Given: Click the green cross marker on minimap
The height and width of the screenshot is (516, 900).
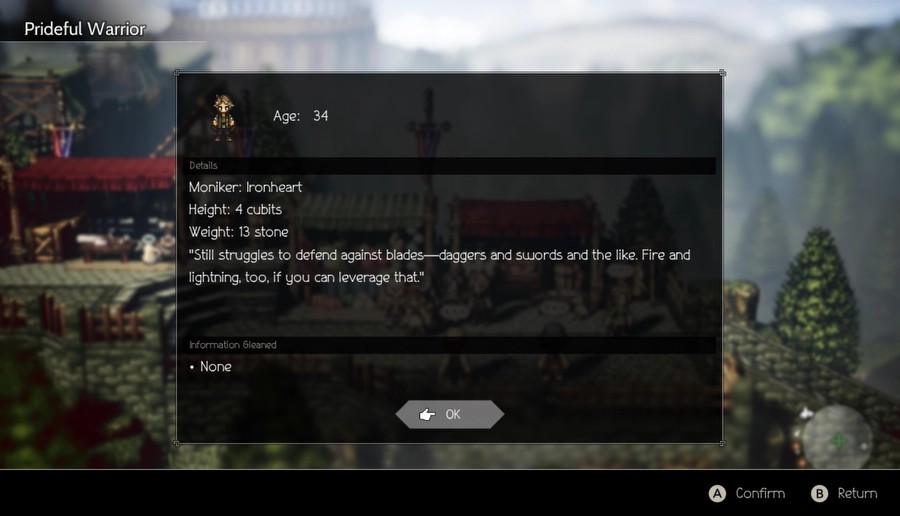Looking at the screenshot, I should pos(839,441).
